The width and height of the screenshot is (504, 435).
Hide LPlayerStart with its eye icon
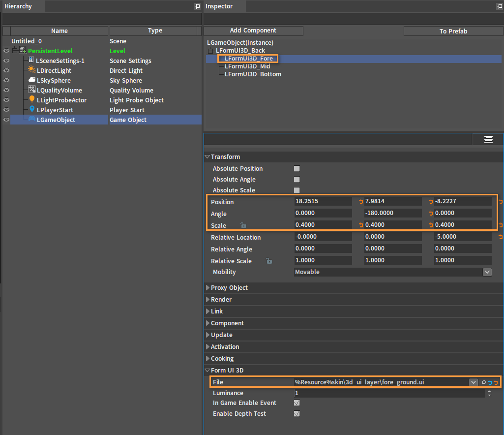pos(6,110)
